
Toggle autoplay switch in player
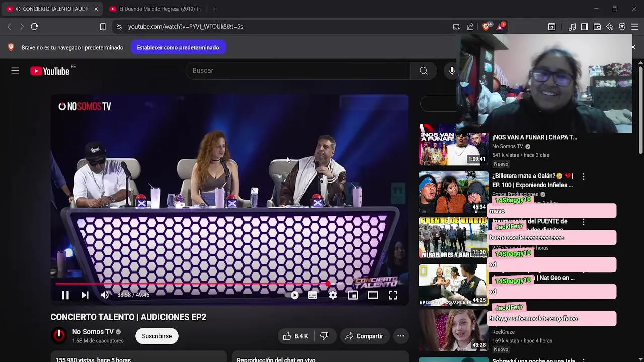[292, 295]
